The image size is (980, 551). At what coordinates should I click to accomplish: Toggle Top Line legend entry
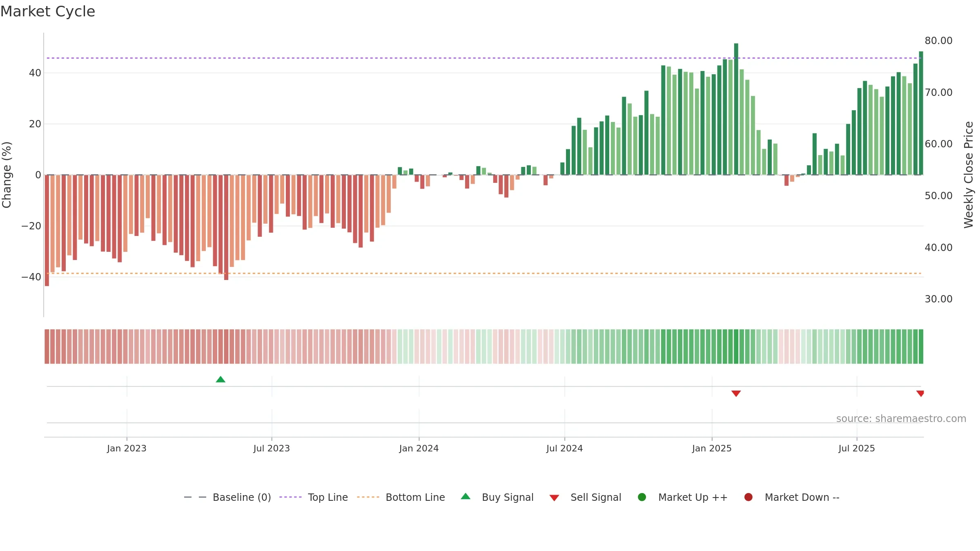[314, 497]
